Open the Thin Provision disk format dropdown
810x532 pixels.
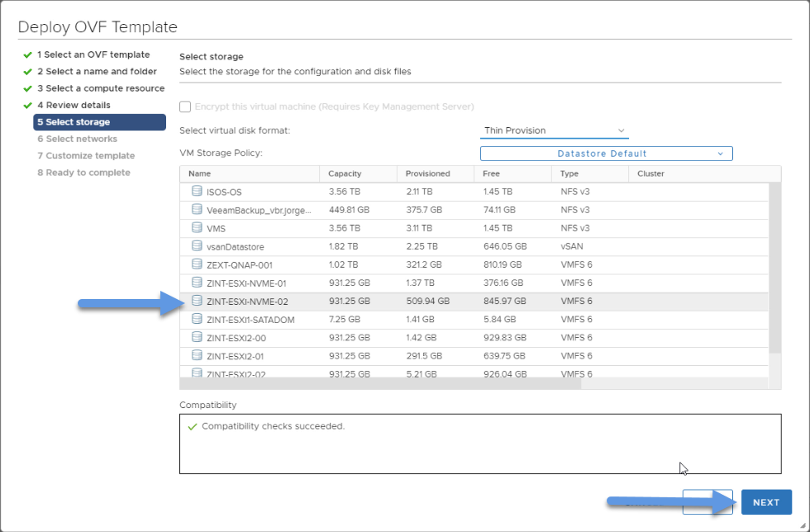click(x=555, y=131)
